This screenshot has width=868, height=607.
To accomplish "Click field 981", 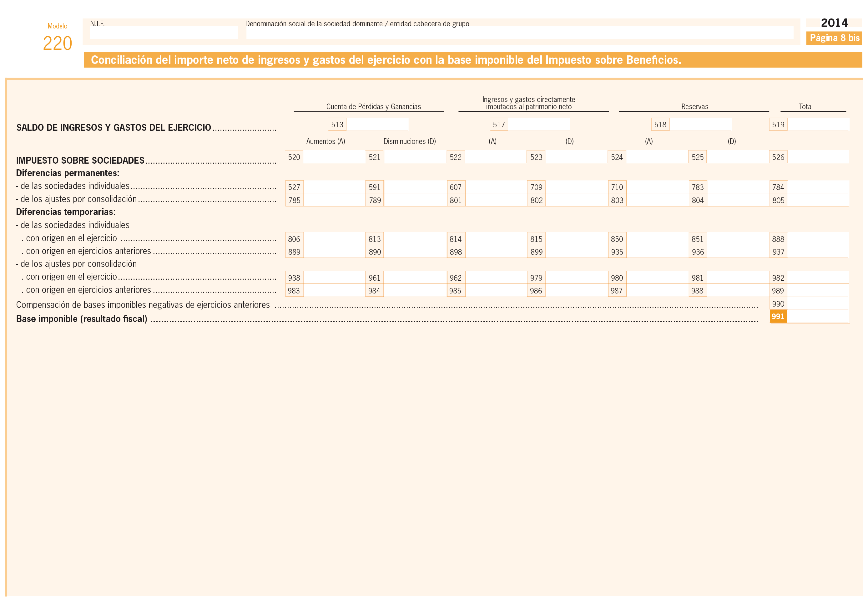I will pos(738,278).
